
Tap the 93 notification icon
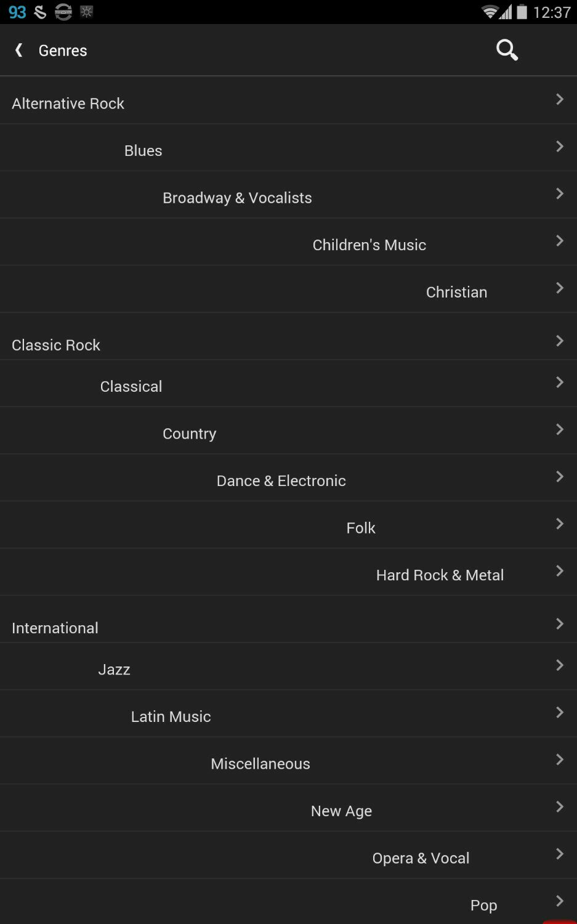(x=17, y=12)
